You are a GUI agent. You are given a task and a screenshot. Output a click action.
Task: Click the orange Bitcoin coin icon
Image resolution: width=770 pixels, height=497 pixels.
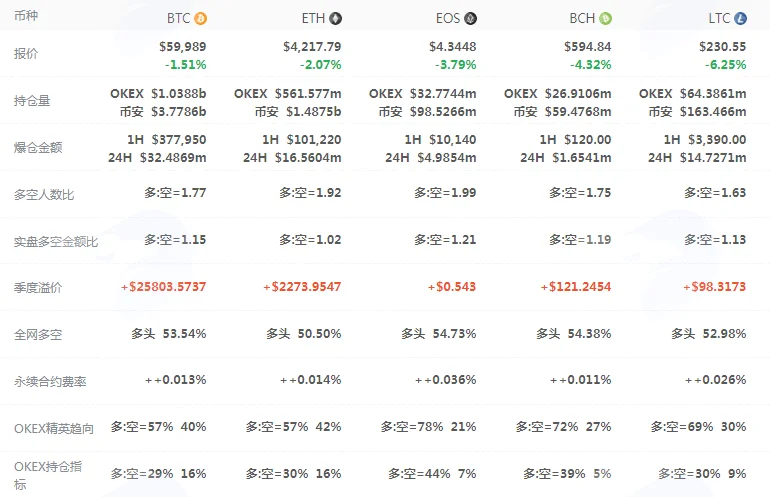click(200, 19)
